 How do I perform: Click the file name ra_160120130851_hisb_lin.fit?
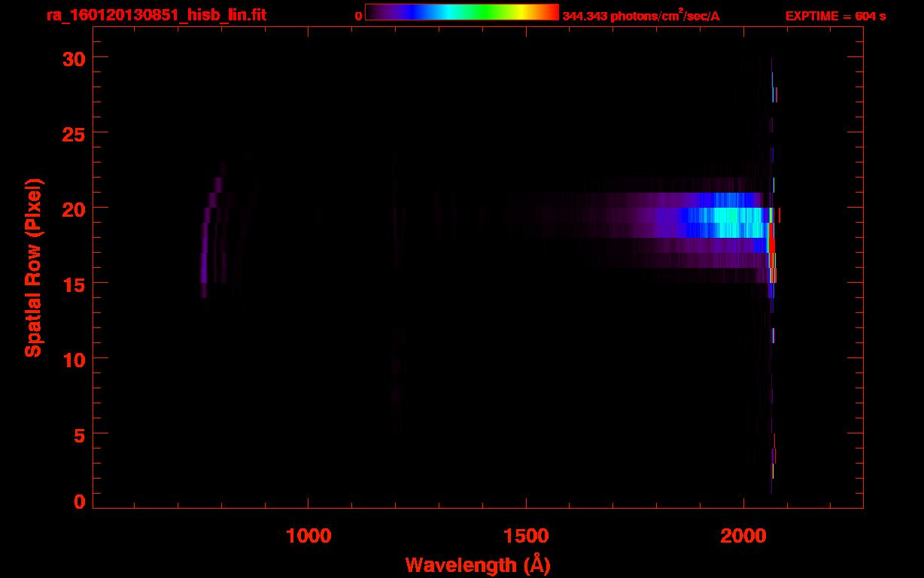pyautogui.click(x=156, y=15)
